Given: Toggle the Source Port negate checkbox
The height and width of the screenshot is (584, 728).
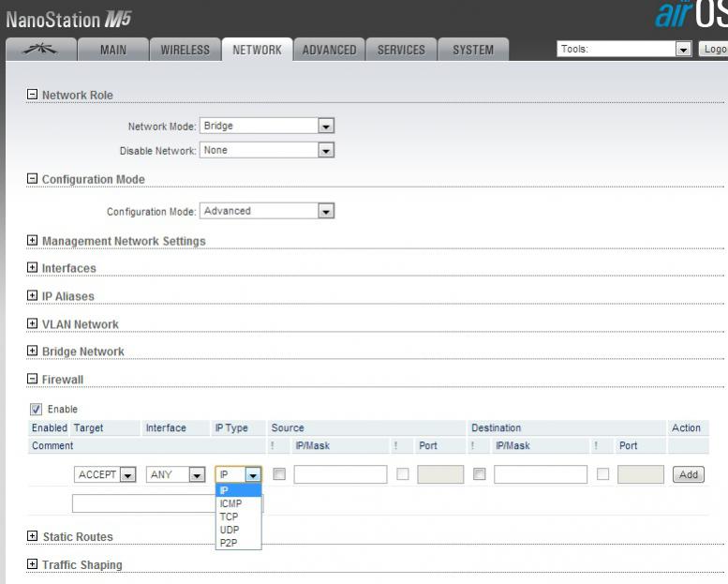Looking at the screenshot, I should point(403,474).
